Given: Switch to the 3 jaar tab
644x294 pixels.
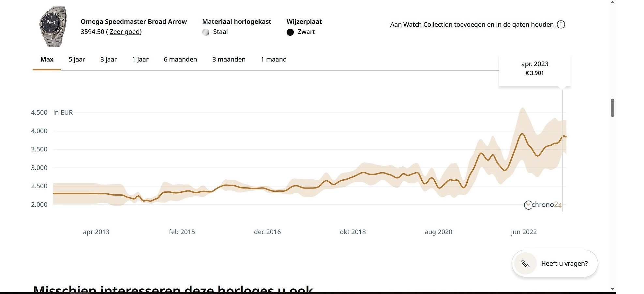Looking at the screenshot, I should click(108, 59).
